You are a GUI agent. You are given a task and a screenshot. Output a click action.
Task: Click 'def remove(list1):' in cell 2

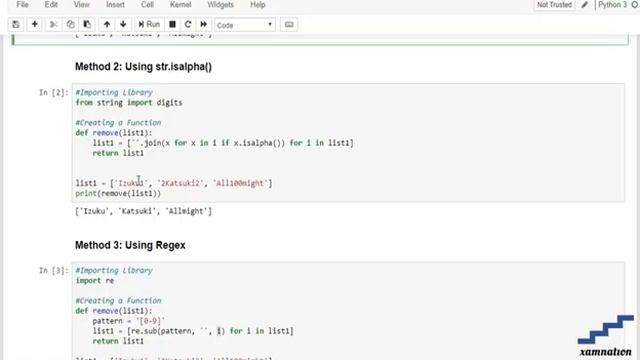113,133
